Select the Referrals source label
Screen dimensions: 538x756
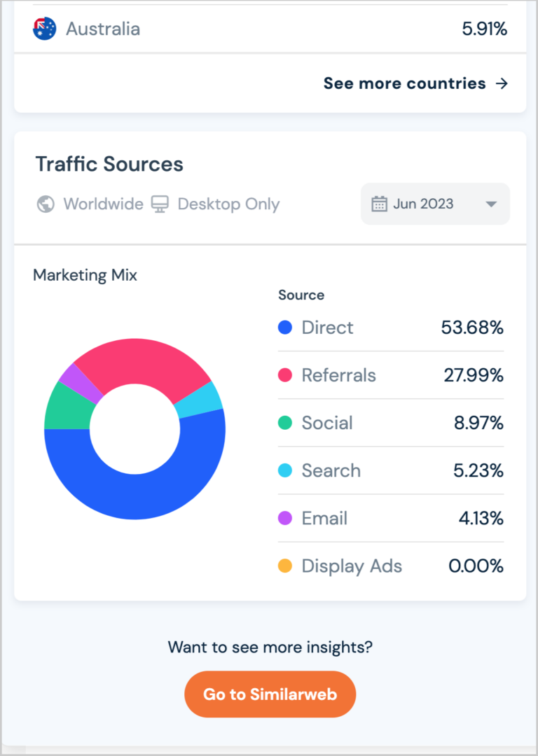(339, 375)
